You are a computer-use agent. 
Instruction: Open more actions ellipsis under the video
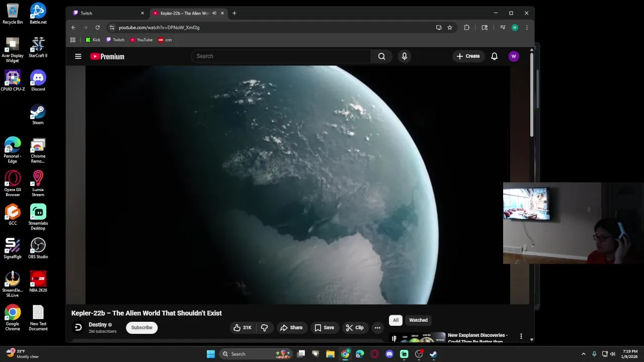coord(377,327)
